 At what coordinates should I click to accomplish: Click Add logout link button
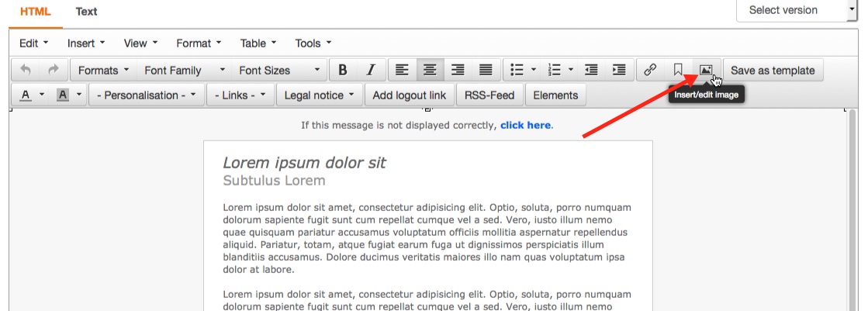coord(409,95)
